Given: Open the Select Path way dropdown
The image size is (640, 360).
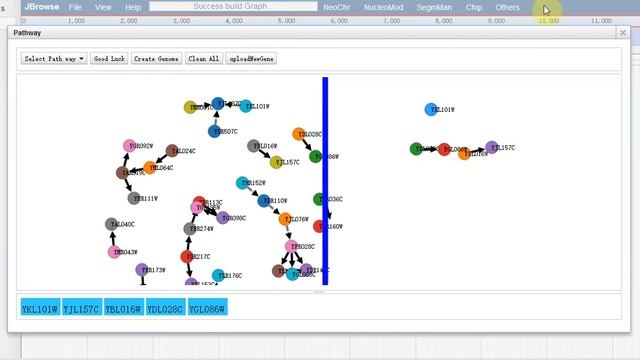Looking at the screenshot, I should coord(54,59).
